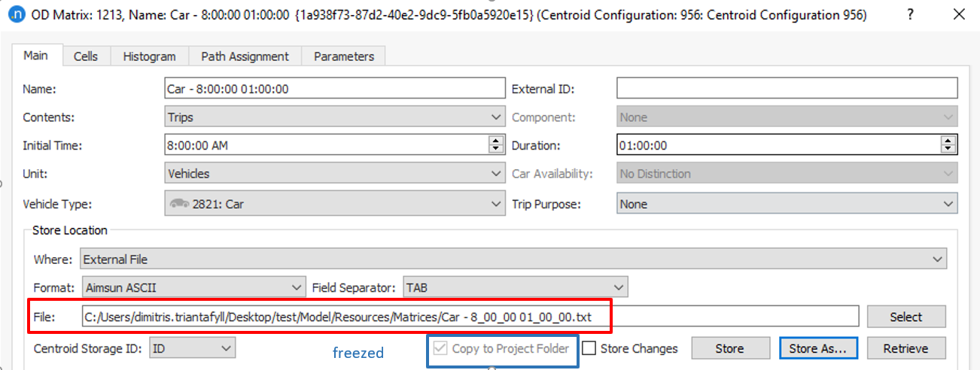Open the Field Separator dropdown
980x370 pixels.
[x=515, y=287]
